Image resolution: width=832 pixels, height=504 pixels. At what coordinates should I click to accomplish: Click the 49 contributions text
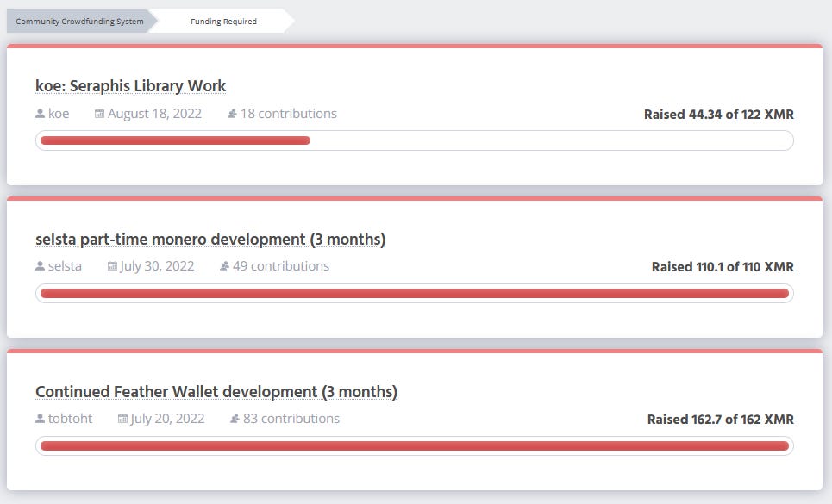point(281,266)
